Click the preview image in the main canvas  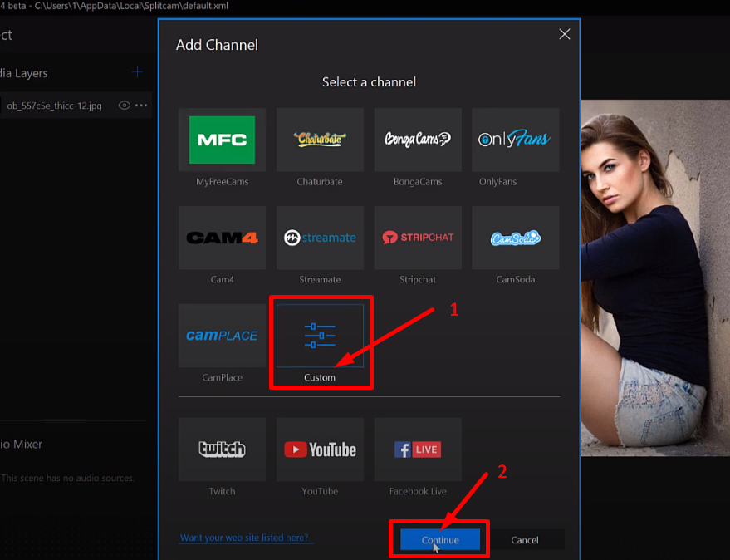point(655,278)
